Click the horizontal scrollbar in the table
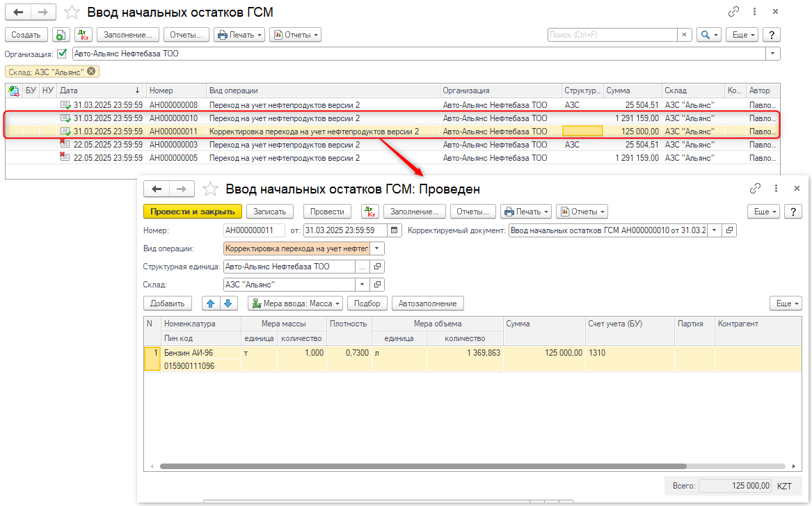The height and width of the screenshot is (506, 812). pos(422,466)
